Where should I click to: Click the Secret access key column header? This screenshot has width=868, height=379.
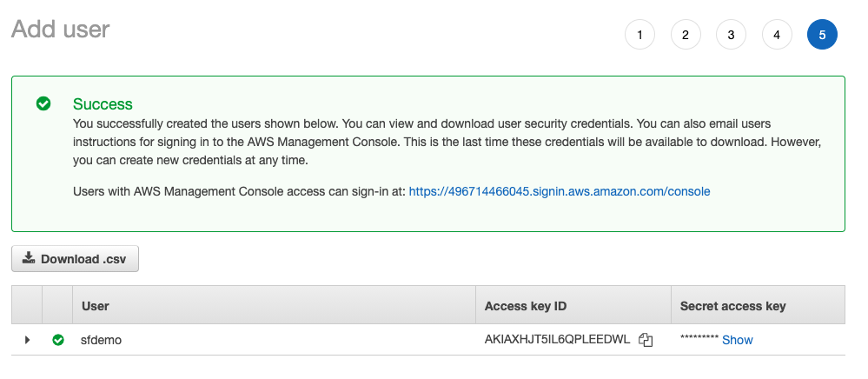click(x=732, y=306)
